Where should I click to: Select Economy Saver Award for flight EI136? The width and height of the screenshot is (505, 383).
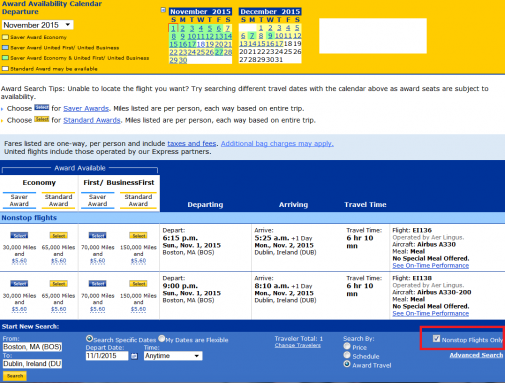tap(19, 236)
